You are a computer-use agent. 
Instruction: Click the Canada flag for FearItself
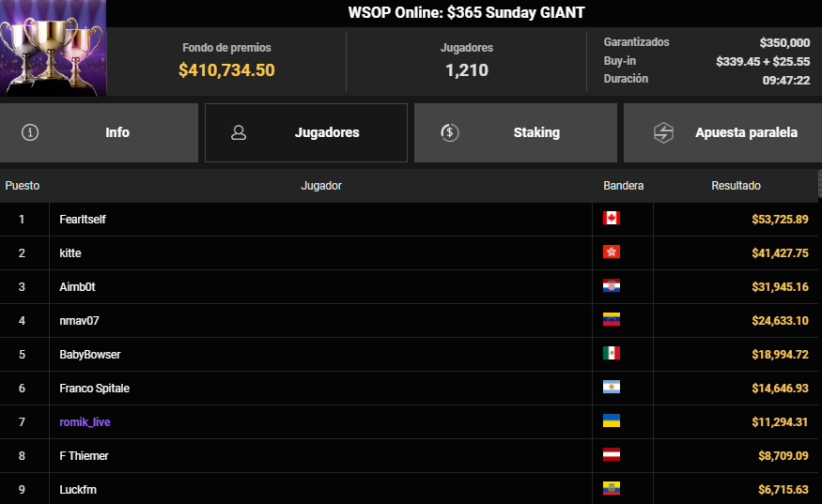pyautogui.click(x=612, y=219)
